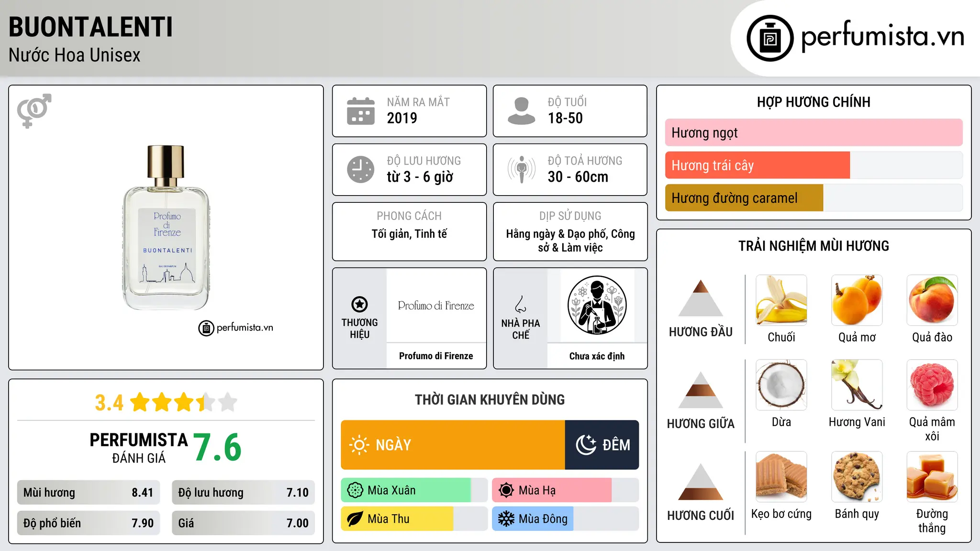Click the unisex gender symbol icon

34,110
